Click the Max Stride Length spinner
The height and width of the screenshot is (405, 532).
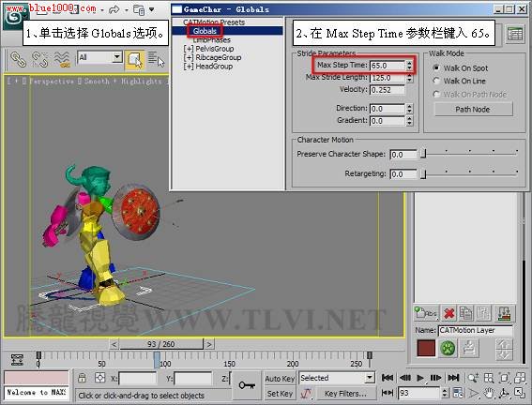coord(409,78)
